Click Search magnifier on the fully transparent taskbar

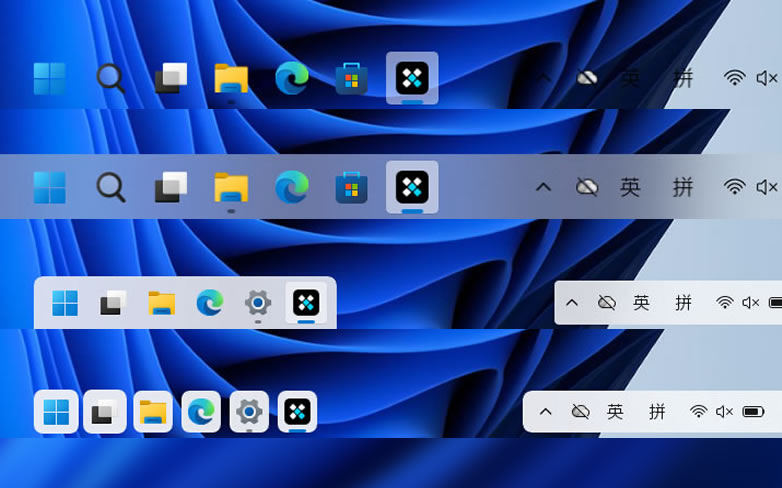click(x=110, y=78)
